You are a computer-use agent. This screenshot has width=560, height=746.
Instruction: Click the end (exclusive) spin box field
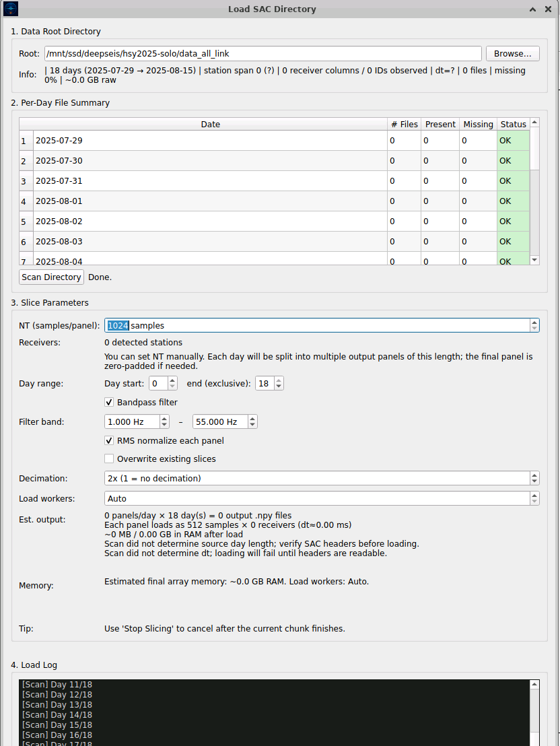click(265, 384)
